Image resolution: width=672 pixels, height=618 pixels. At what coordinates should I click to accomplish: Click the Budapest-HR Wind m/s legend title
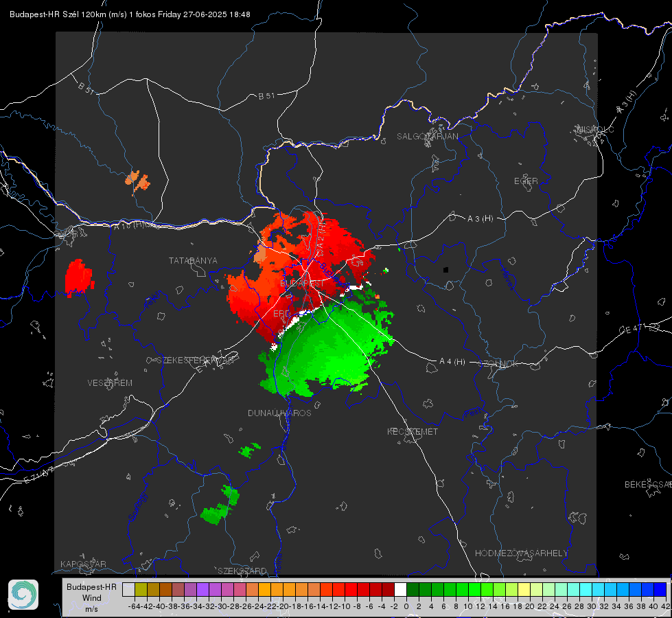point(92,597)
